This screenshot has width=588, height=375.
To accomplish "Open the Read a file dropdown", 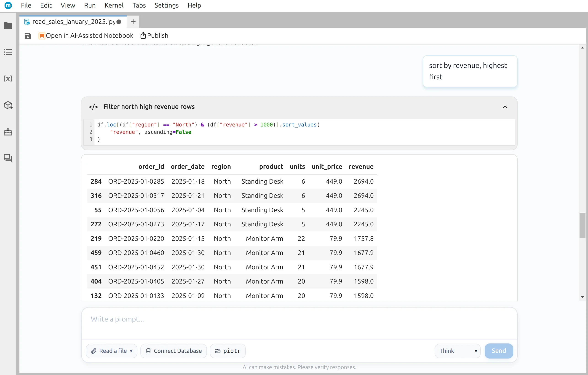I will (112, 351).
